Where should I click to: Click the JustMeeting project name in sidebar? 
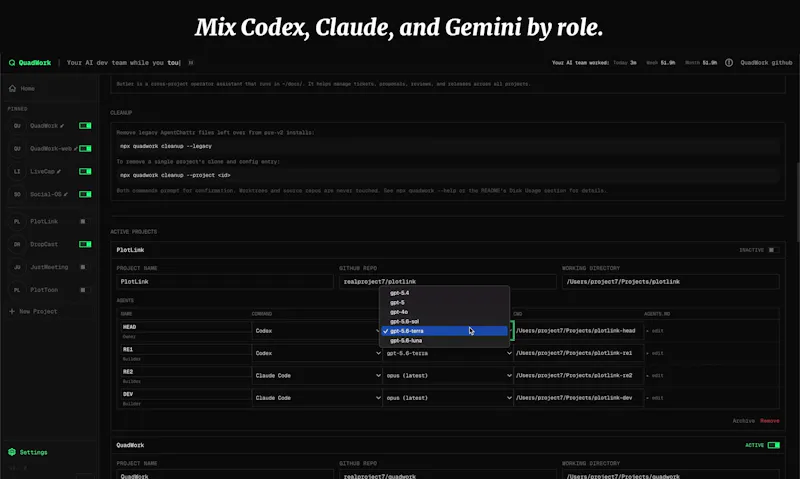pyautogui.click(x=49, y=267)
